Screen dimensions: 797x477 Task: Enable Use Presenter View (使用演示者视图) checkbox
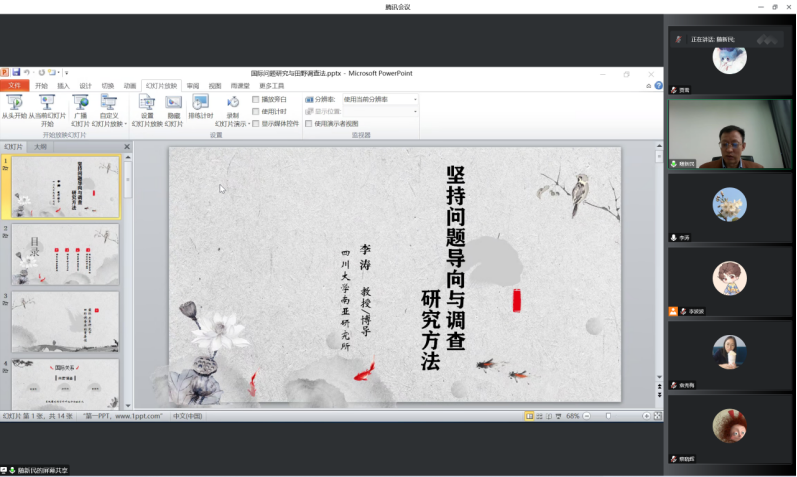point(309,123)
